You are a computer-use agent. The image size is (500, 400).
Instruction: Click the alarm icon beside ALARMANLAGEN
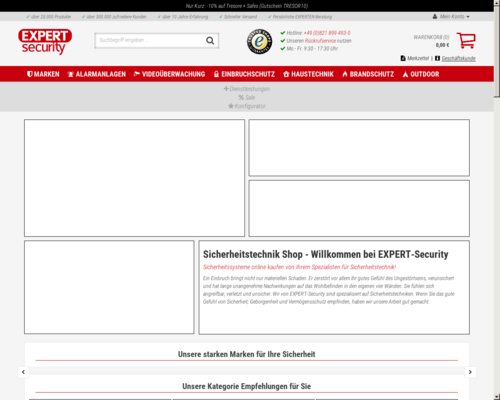coord(70,74)
